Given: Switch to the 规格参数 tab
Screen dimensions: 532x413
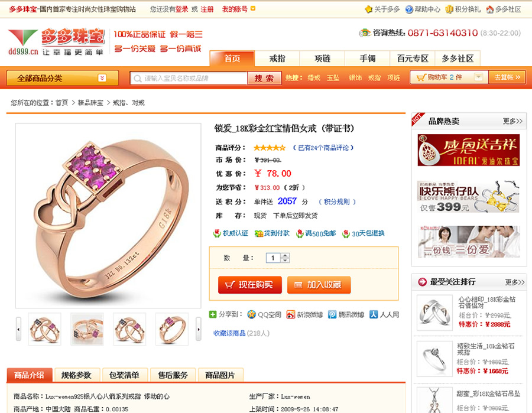Looking at the screenshot, I should [77, 375].
